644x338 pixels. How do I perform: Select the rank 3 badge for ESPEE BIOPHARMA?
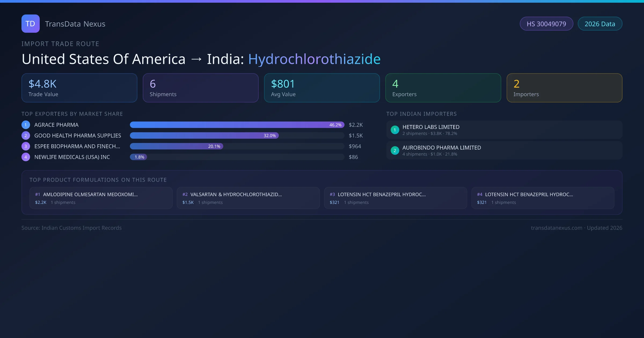25,146
